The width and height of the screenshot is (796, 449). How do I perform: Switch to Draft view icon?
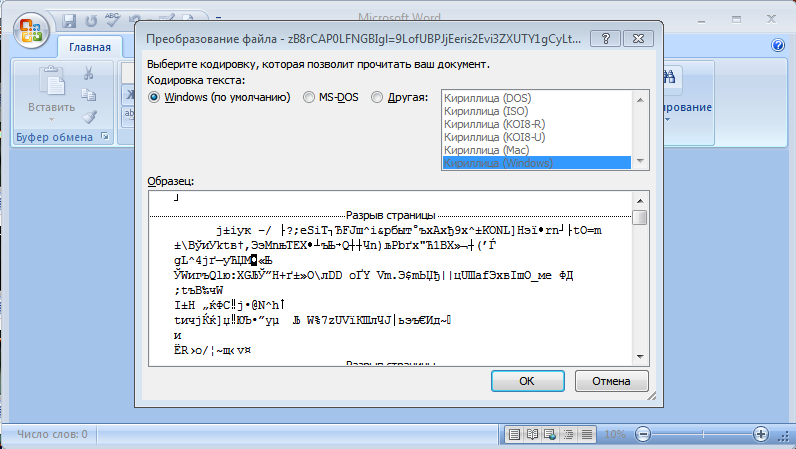pos(587,434)
